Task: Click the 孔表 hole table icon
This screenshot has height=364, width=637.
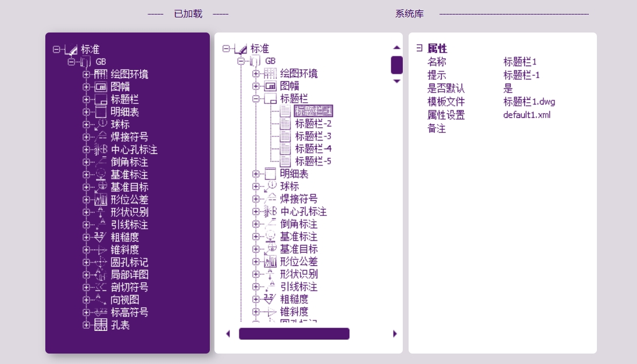Action: pos(100,325)
